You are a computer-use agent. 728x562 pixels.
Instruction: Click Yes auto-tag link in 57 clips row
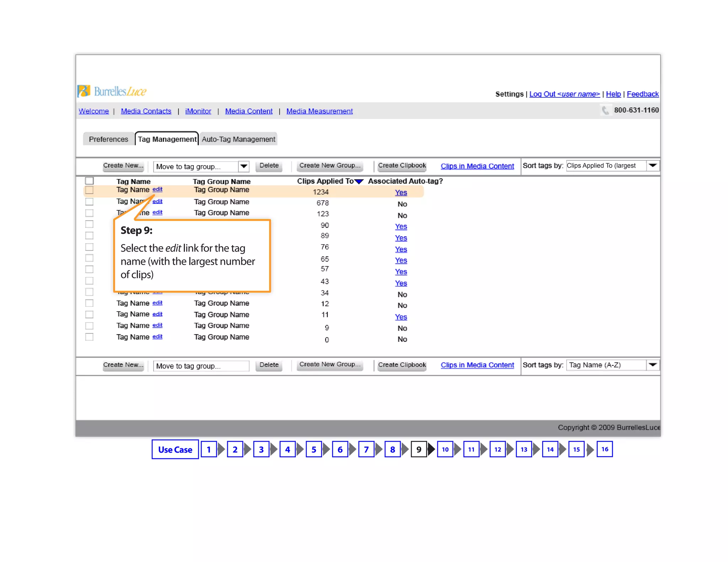tap(401, 271)
